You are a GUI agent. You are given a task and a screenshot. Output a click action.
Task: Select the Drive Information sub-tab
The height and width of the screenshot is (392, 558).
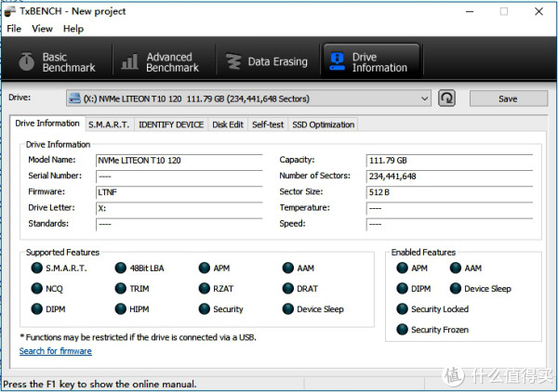tap(47, 124)
